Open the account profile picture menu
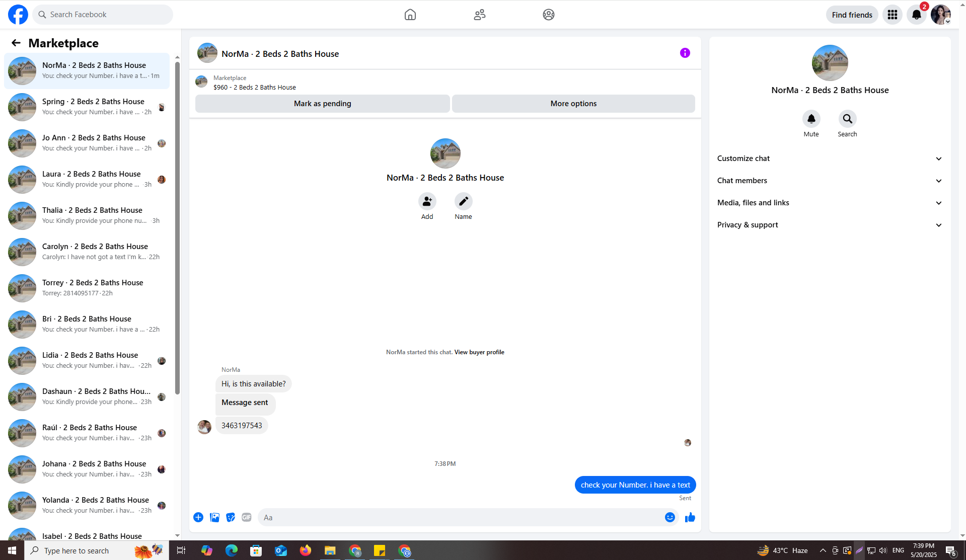966x560 pixels. 941,15
